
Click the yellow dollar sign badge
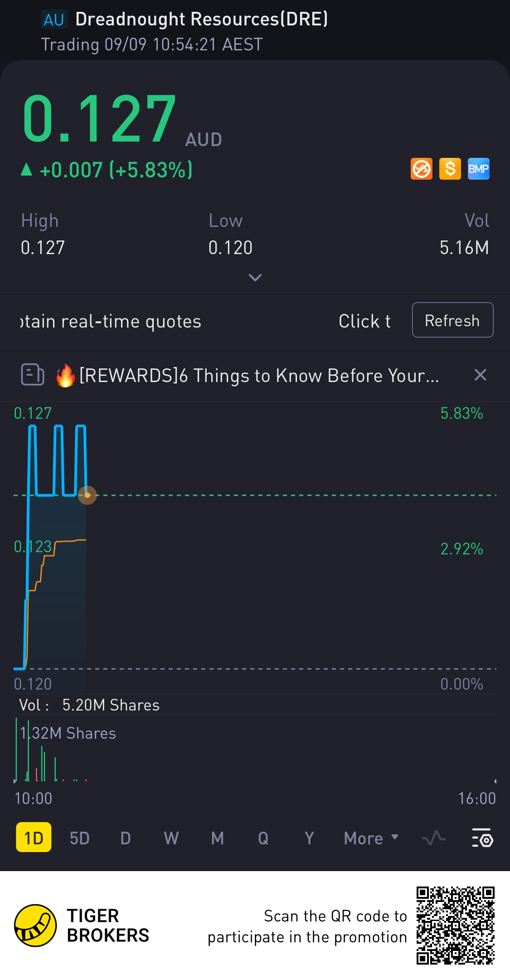(450, 169)
